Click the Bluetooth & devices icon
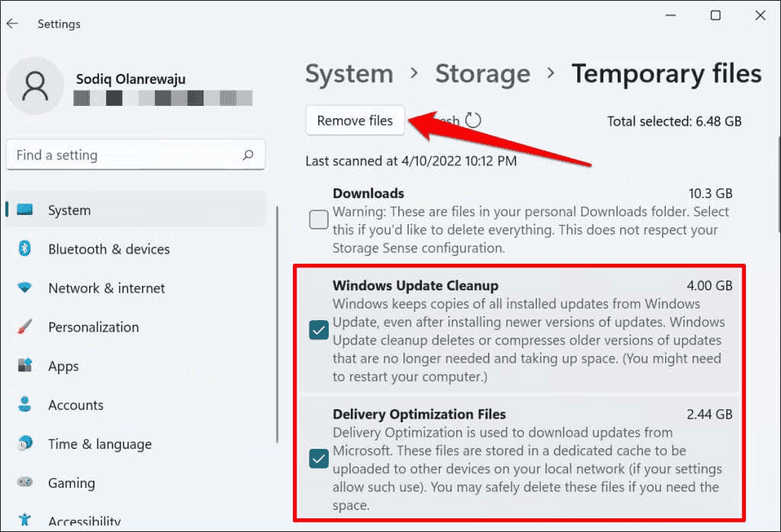 click(x=24, y=249)
